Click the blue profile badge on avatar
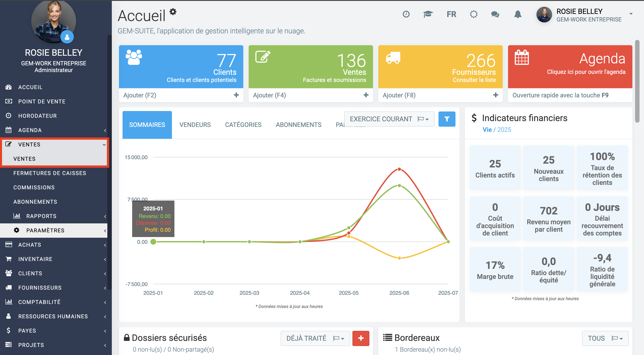The image size is (644, 355). click(67, 37)
